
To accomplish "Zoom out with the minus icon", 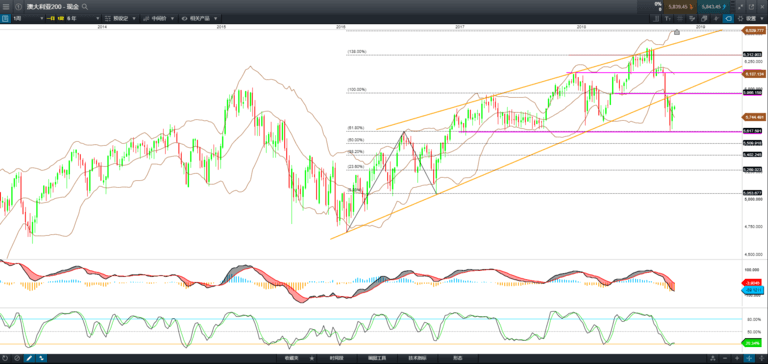I will tap(725, 359).
